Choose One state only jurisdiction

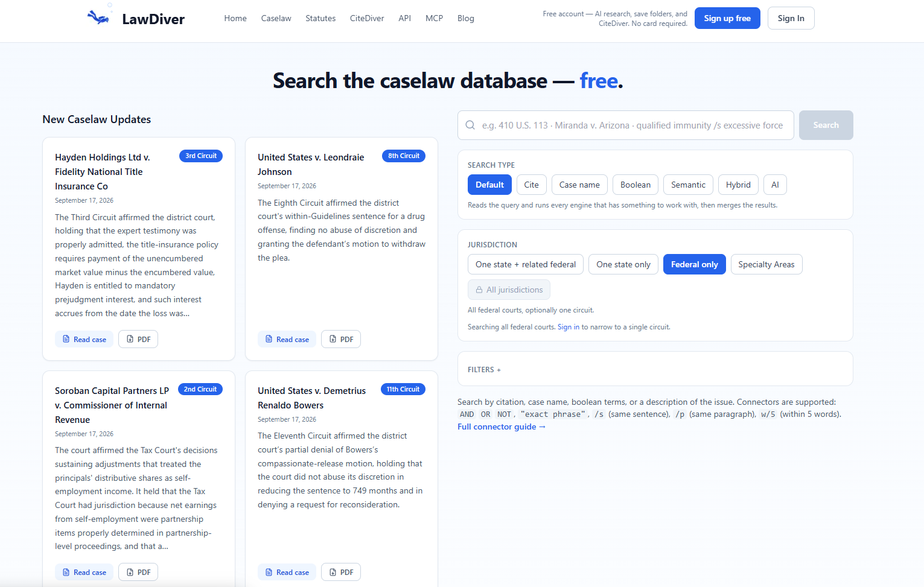[x=623, y=264]
